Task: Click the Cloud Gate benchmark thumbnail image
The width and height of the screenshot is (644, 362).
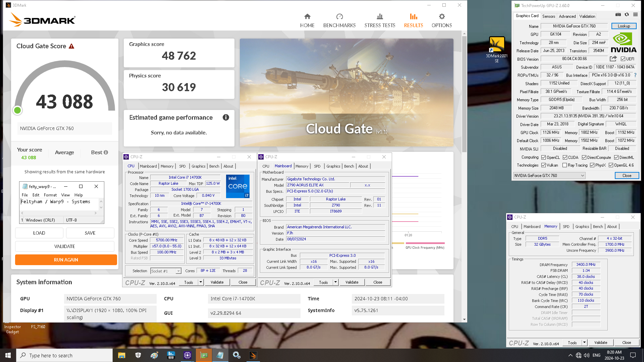Action: (x=346, y=93)
